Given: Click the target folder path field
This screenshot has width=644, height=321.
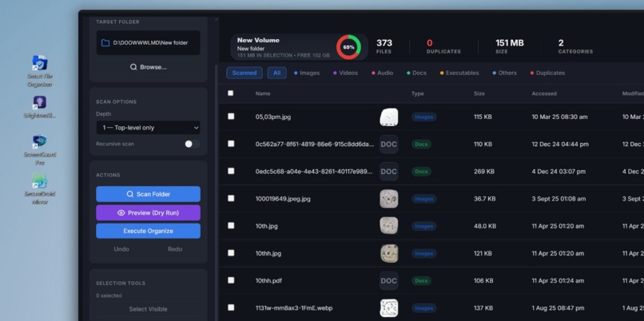Looking at the screenshot, I should tap(149, 42).
